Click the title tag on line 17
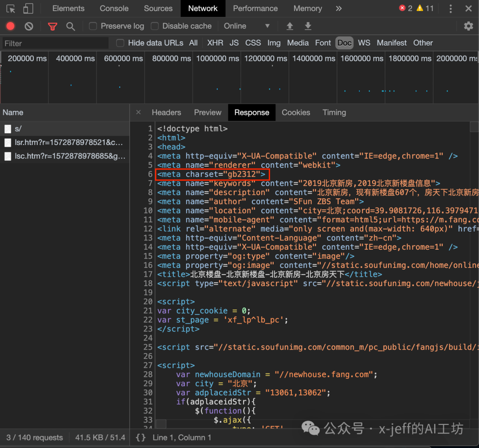 click(x=270, y=274)
